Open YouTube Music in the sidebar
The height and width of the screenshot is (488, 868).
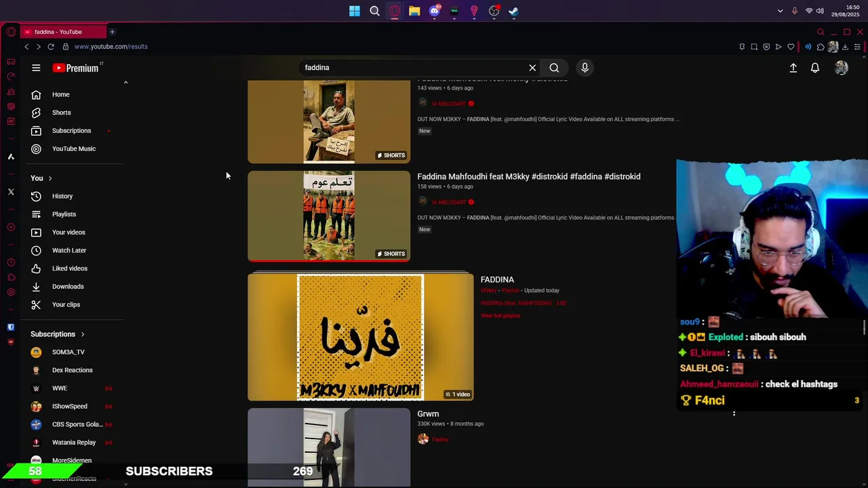pyautogui.click(x=75, y=148)
